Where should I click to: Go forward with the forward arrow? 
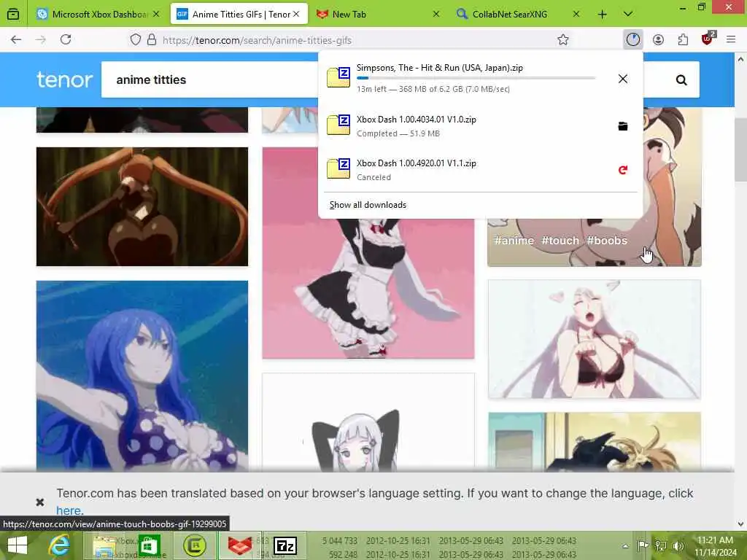[x=41, y=39]
